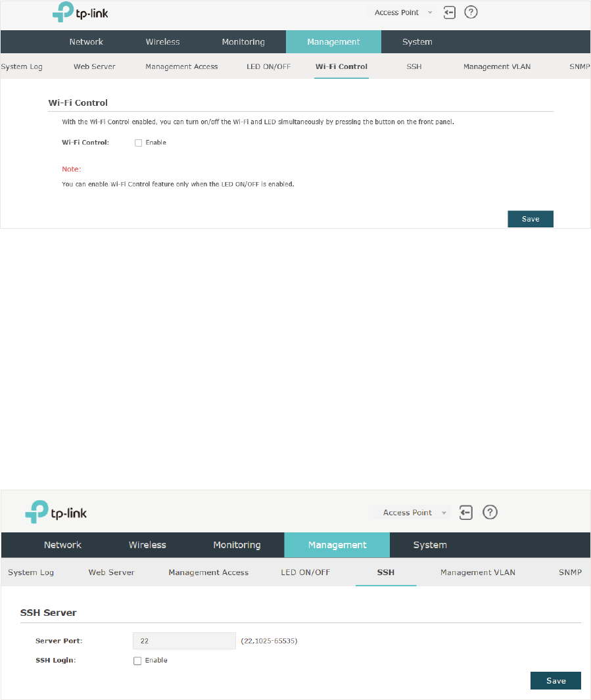591x700 pixels.
Task: Go to Management VLAN in the Wi-Fi Control page
Action: click(497, 66)
